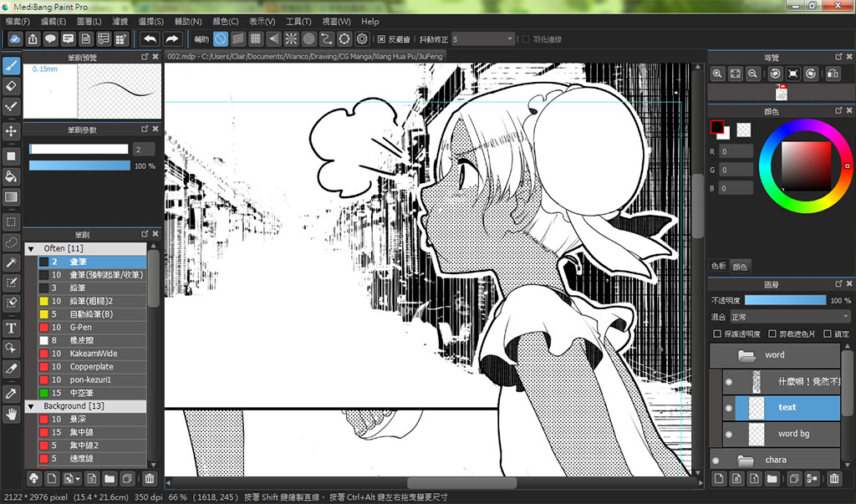Image resolution: width=856 pixels, height=504 pixels.
Task: Float the color panel
Action: click(838, 110)
